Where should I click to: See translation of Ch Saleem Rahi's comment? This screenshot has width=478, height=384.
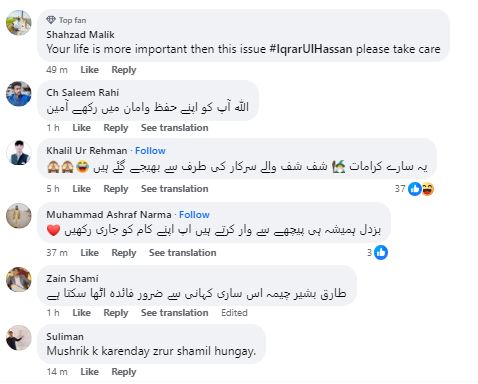pyautogui.click(x=174, y=128)
